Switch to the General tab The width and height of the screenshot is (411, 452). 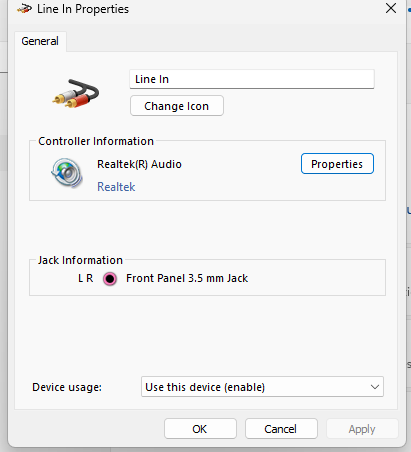[40, 41]
